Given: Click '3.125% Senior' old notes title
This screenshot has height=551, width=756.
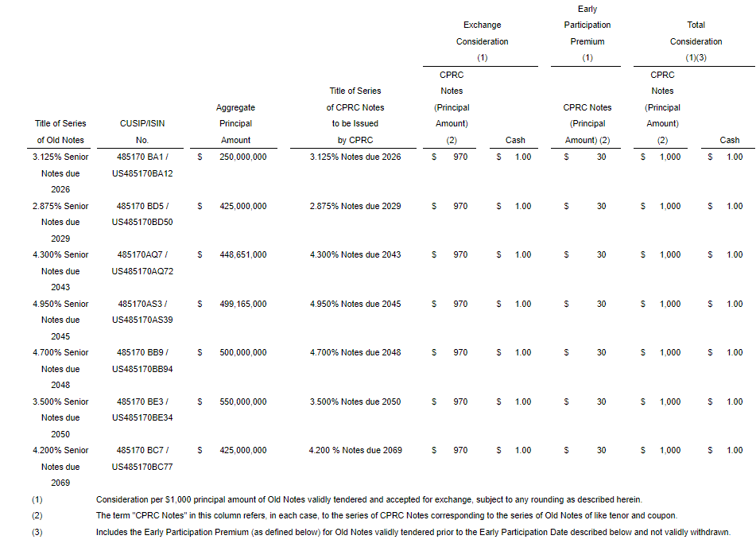Looking at the screenshot, I should (x=60, y=157).
